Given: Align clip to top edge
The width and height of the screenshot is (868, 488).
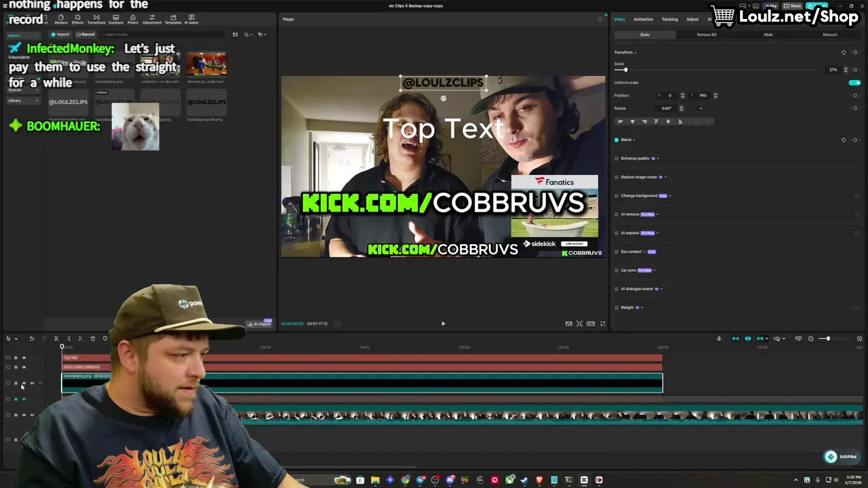Looking at the screenshot, I should (656, 121).
